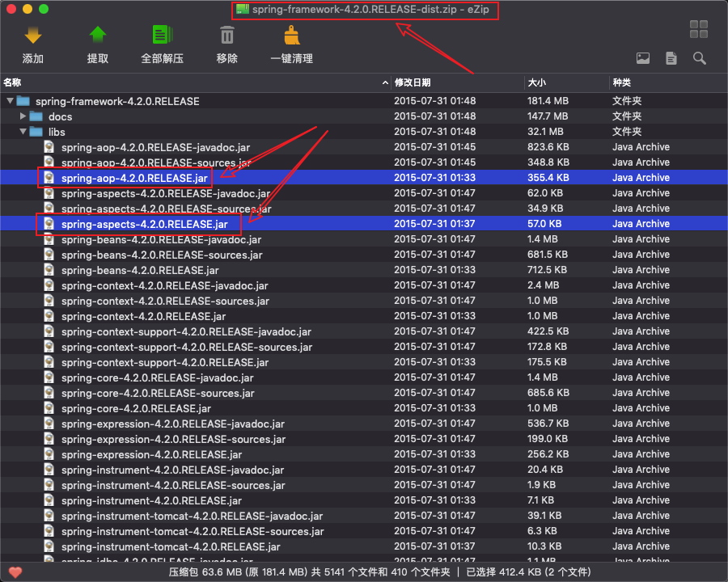The image size is (728, 582).
Task: Click the grid view icon top-right
Action: pos(699,29)
